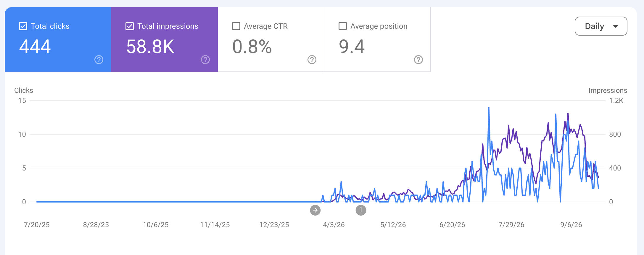Enable the Average CTR checkbox

click(236, 26)
